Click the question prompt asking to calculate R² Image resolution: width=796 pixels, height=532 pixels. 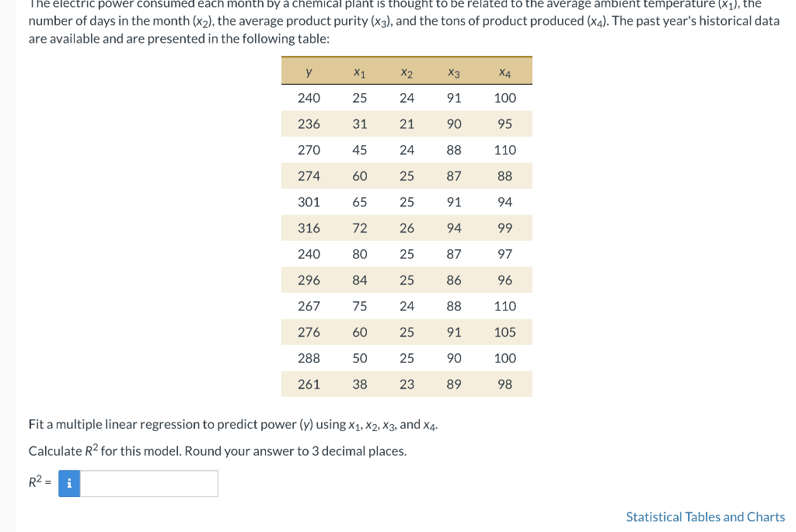pos(217,451)
